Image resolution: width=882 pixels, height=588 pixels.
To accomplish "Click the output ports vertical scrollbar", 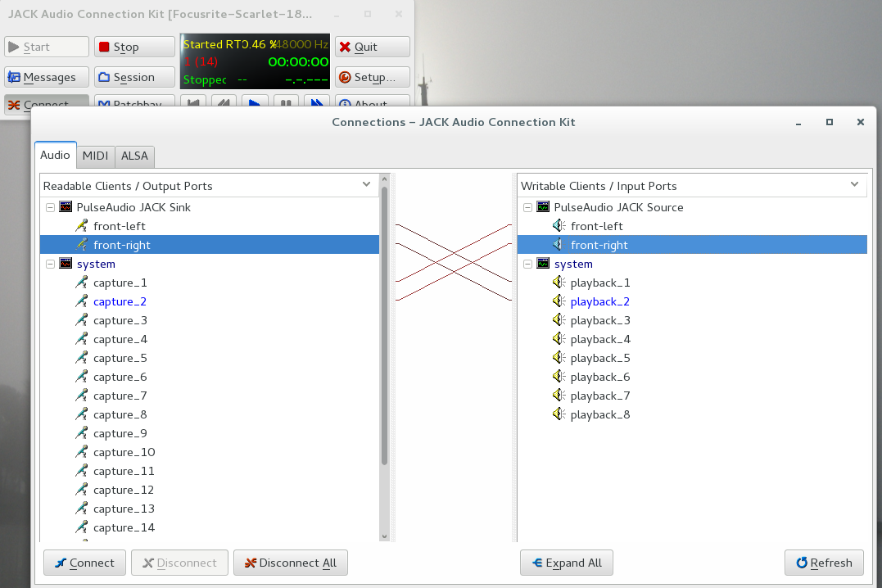I will pyautogui.click(x=385, y=327).
